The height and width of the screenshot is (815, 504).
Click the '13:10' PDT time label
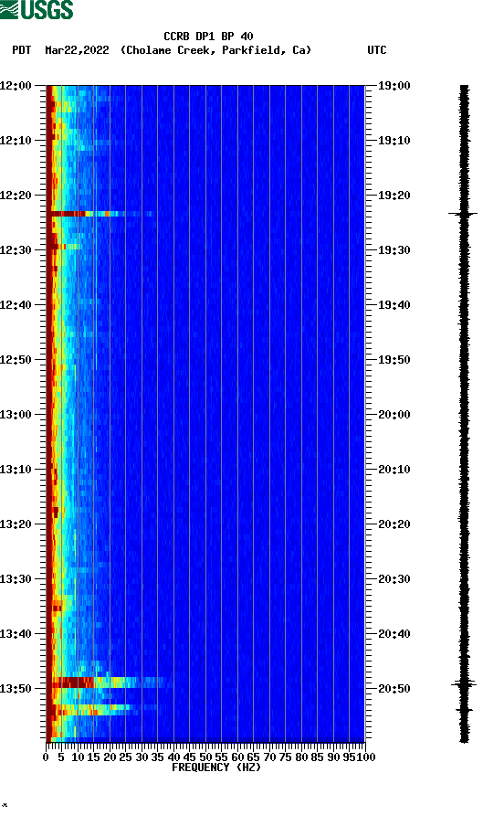pos(16,470)
